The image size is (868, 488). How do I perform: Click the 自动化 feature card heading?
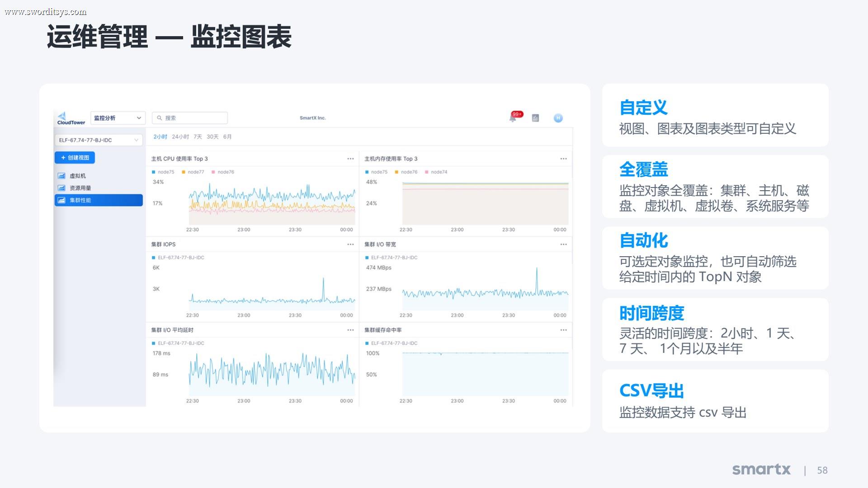tap(643, 240)
